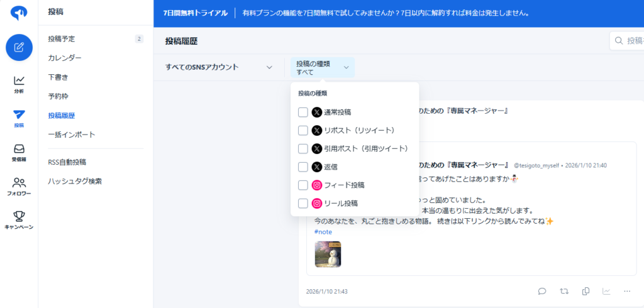The height and width of the screenshot is (308, 644).
Task: Select the リール投稿 checkbox
Action: click(x=303, y=204)
